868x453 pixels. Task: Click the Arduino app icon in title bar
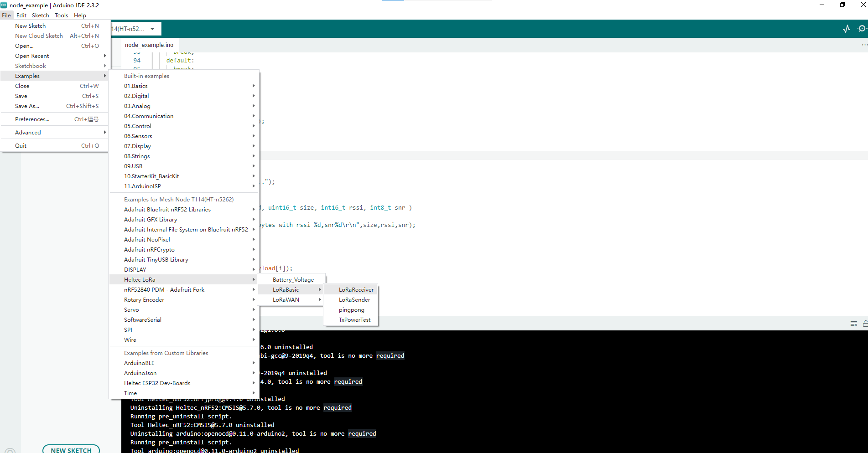pyautogui.click(x=4, y=5)
